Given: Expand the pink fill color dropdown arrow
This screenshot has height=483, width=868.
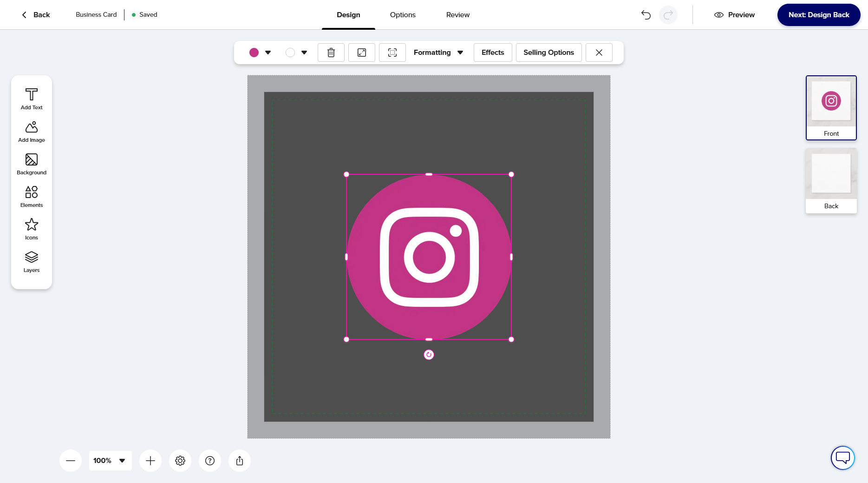Looking at the screenshot, I should pyautogui.click(x=268, y=53).
